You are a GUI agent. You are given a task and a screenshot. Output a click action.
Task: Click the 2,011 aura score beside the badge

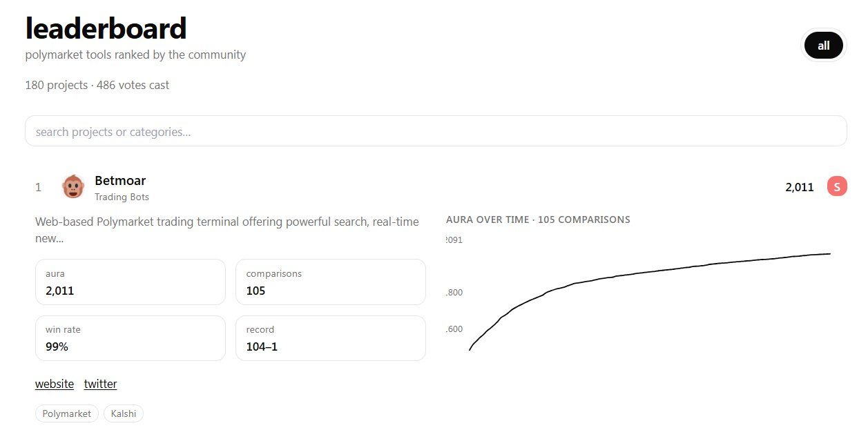[x=800, y=187]
